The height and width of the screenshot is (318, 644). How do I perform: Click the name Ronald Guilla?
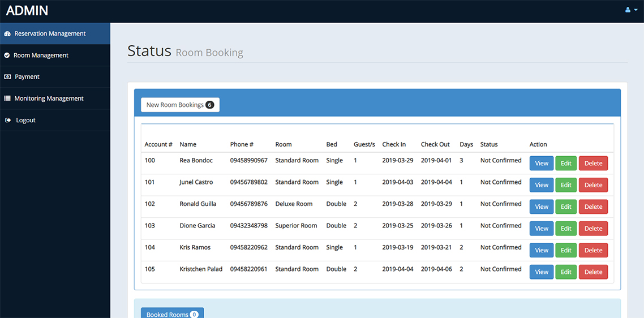tap(198, 204)
